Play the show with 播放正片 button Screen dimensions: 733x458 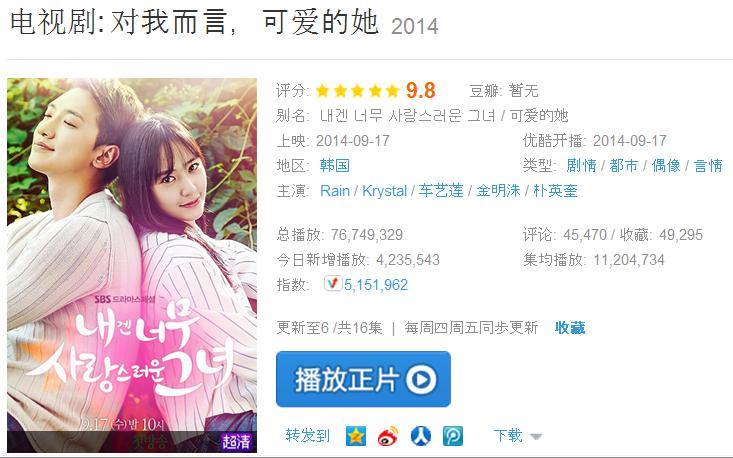tap(363, 379)
